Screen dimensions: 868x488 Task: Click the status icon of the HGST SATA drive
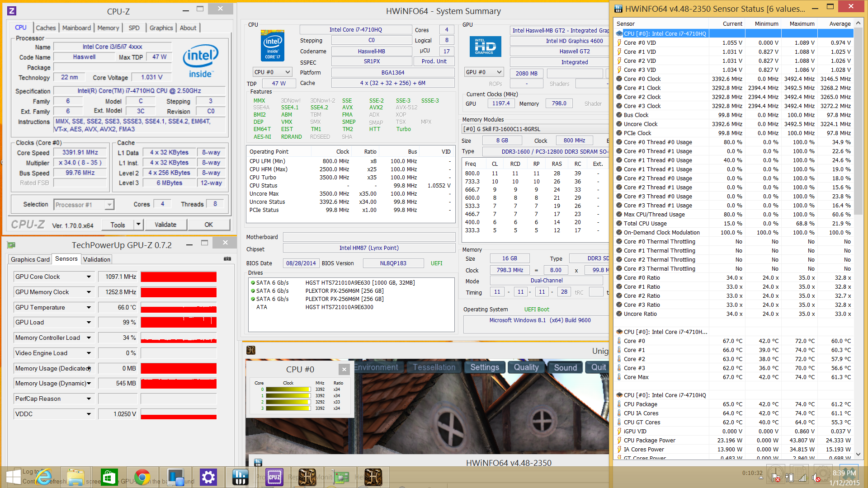pos(253,283)
